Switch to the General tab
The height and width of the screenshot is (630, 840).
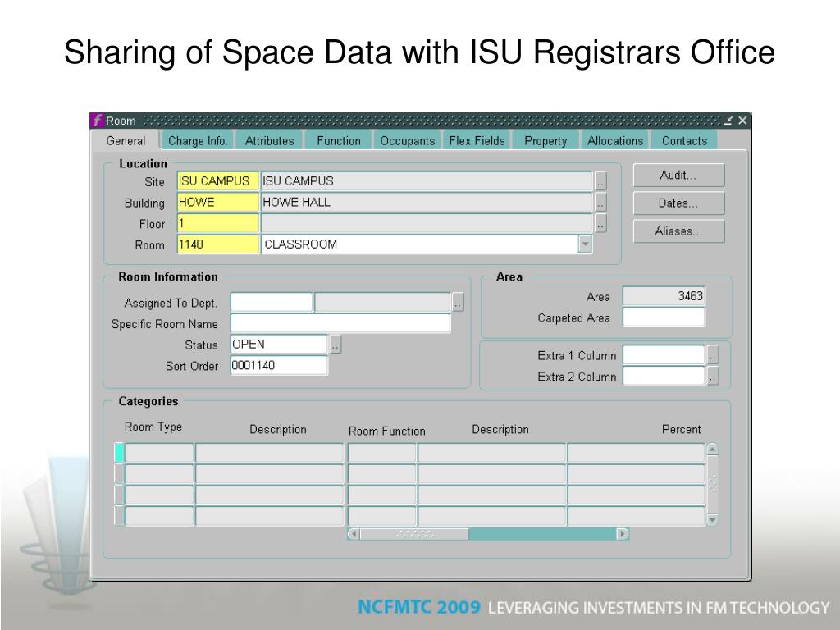tap(126, 140)
